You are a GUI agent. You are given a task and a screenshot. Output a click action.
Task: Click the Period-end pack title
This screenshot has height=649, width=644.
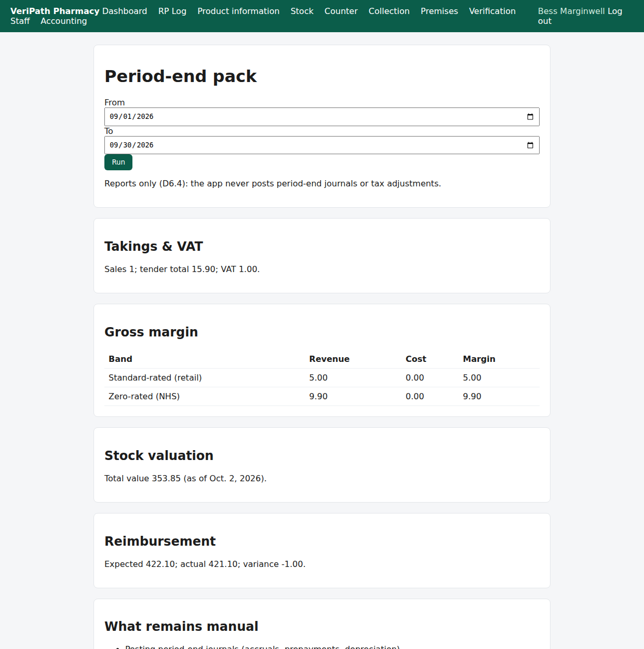180,76
